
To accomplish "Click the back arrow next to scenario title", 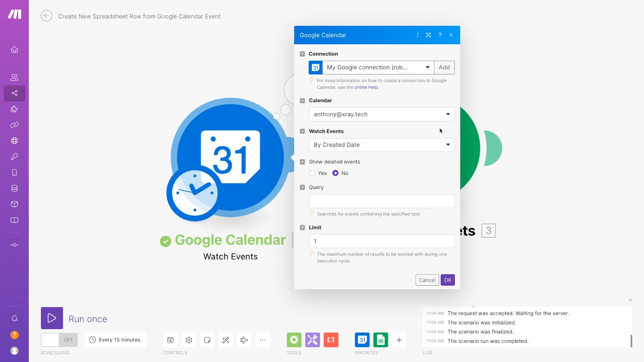I will point(47,16).
